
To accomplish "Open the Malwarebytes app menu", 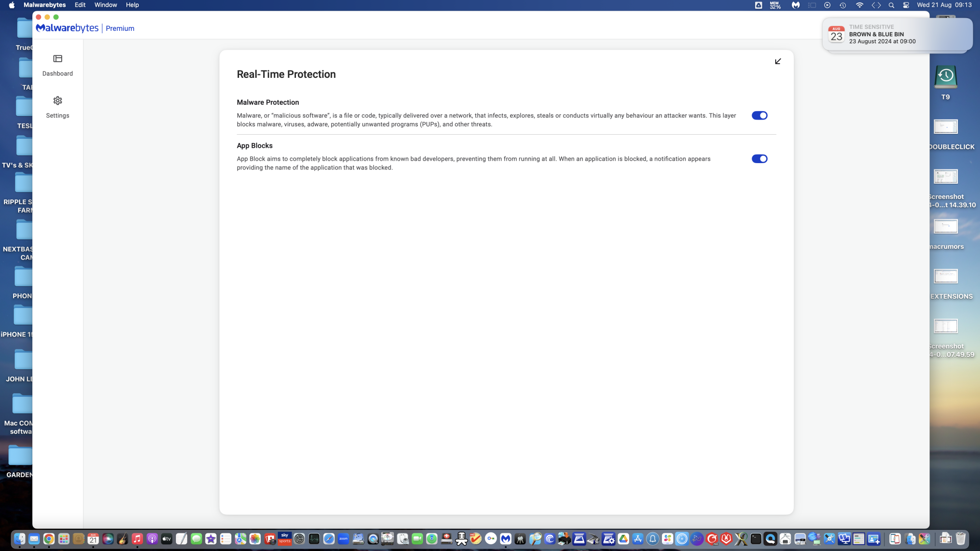I will click(x=45, y=5).
